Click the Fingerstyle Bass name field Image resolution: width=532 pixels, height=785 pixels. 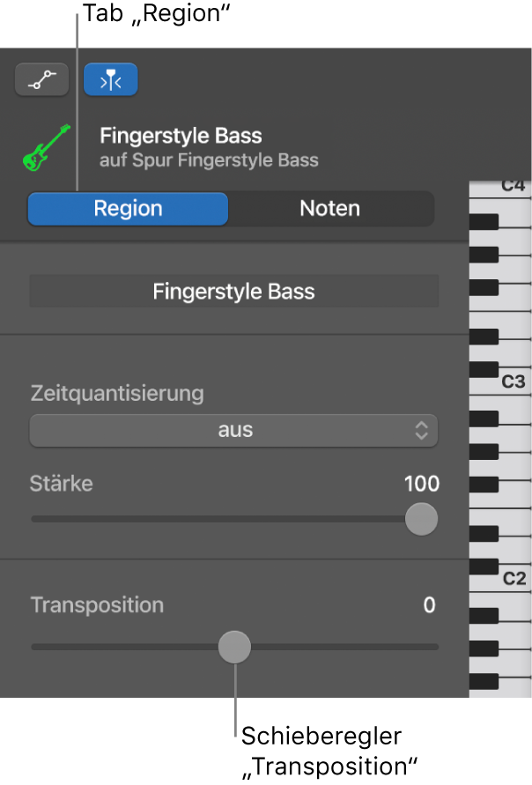pos(233,291)
